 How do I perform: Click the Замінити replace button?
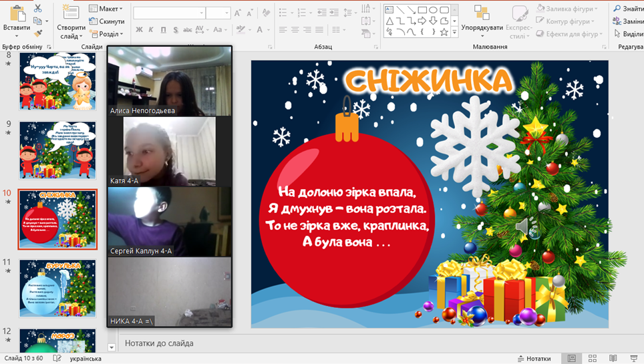pyautogui.click(x=629, y=21)
